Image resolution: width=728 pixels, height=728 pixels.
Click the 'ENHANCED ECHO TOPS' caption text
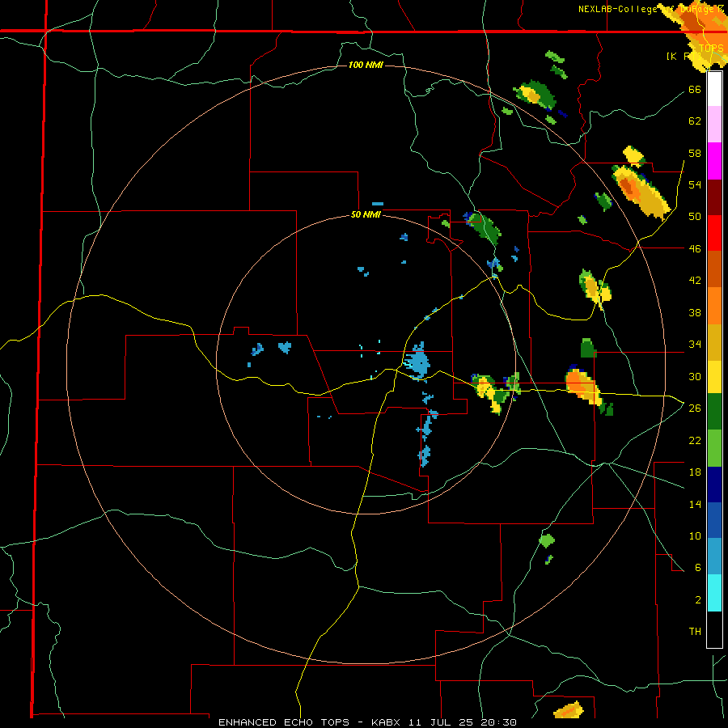click(x=284, y=722)
